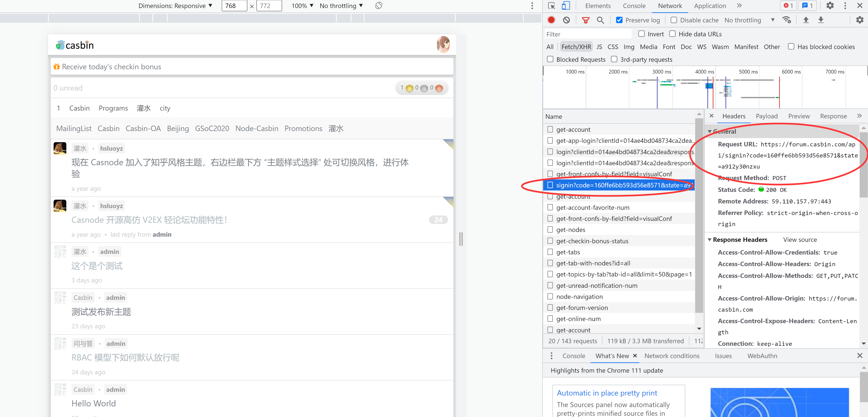This screenshot has width=868, height=417.
Task: Uncheck the Preserve log checkbox
Action: pyautogui.click(x=619, y=20)
